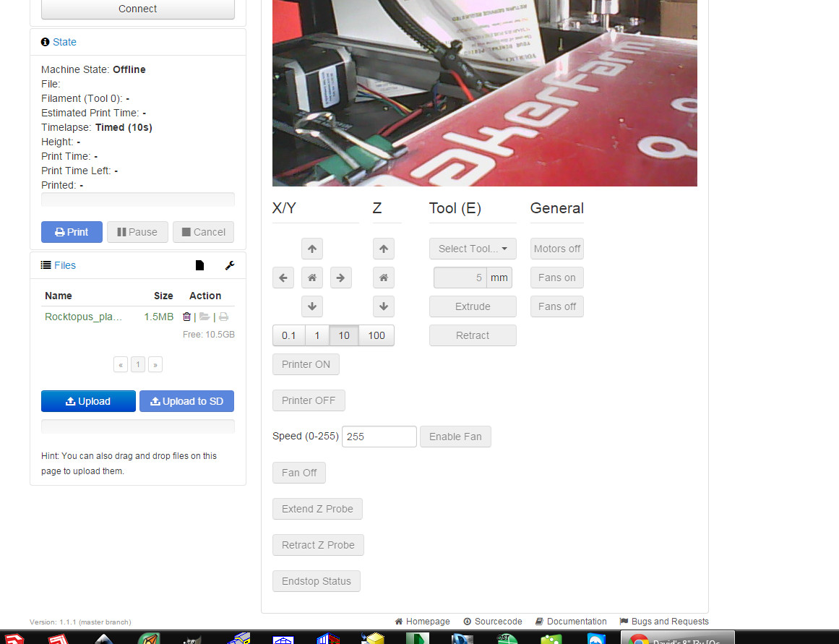Home the Z axis
The width and height of the screenshot is (839, 644).
click(384, 278)
